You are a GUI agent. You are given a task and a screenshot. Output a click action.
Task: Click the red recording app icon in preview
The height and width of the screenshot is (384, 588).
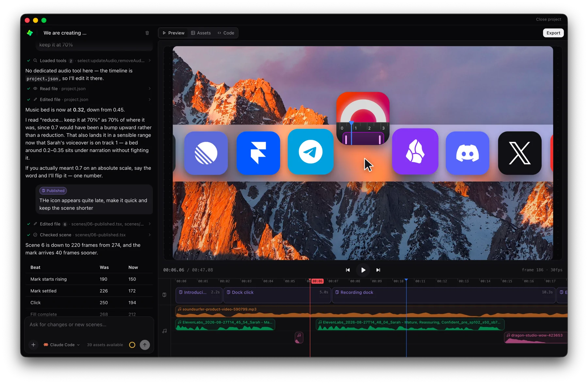pos(363,119)
